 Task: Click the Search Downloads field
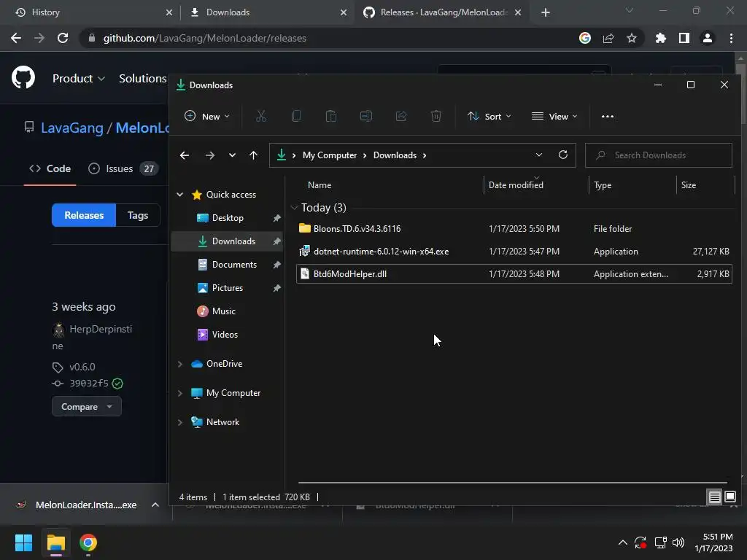click(659, 155)
